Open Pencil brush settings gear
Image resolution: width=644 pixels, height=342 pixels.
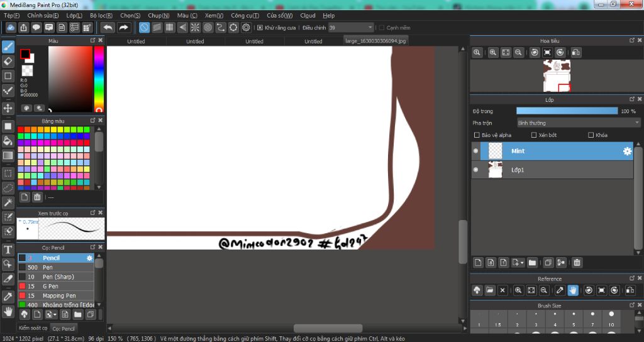(x=89, y=258)
